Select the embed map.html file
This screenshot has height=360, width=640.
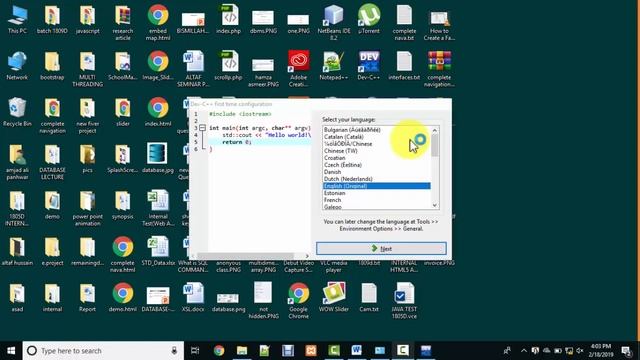[x=158, y=22]
